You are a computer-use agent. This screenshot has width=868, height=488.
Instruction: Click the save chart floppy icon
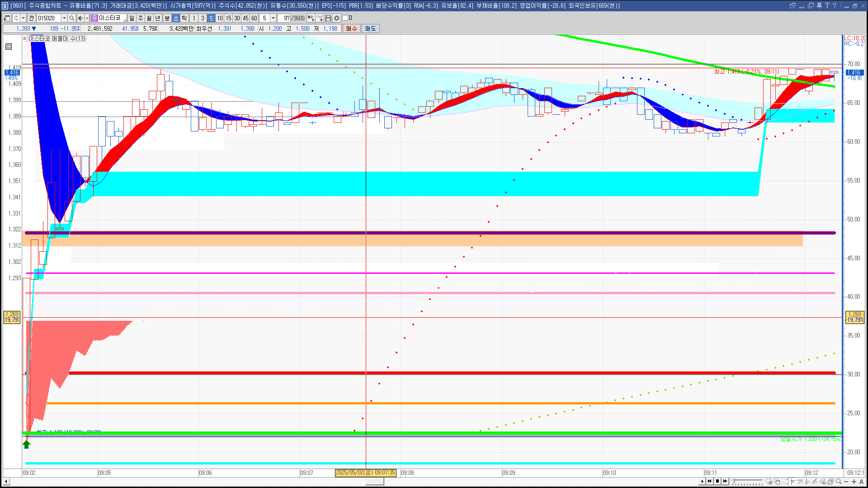coord(328,18)
